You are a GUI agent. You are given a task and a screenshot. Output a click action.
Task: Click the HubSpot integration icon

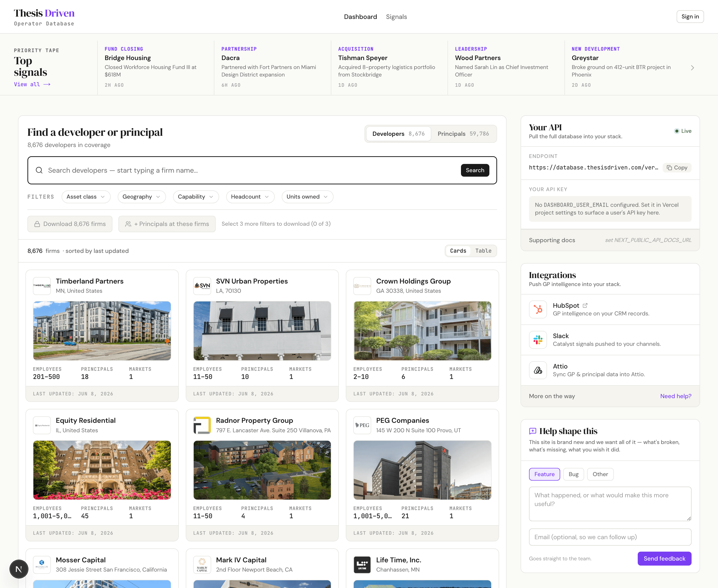538,309
